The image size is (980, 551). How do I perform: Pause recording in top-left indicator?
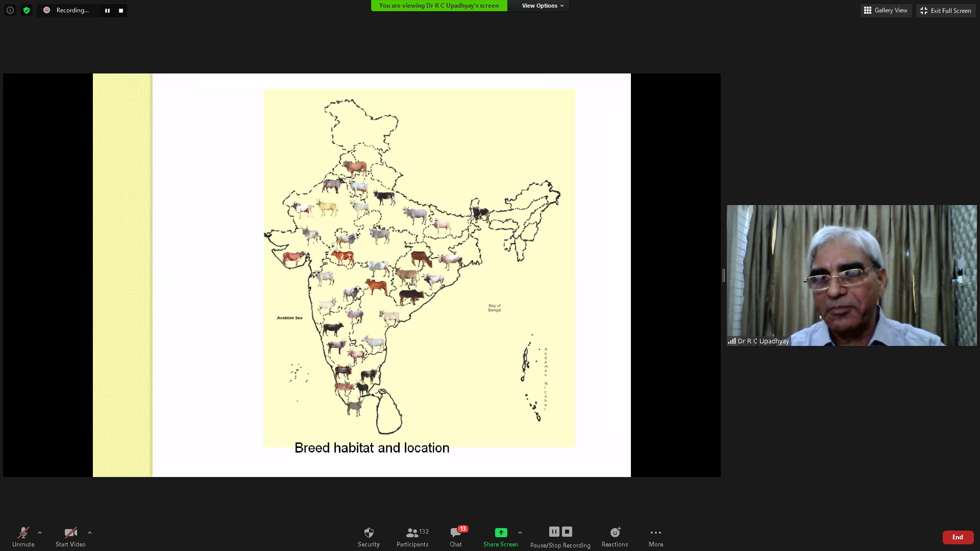pos(107,10)
